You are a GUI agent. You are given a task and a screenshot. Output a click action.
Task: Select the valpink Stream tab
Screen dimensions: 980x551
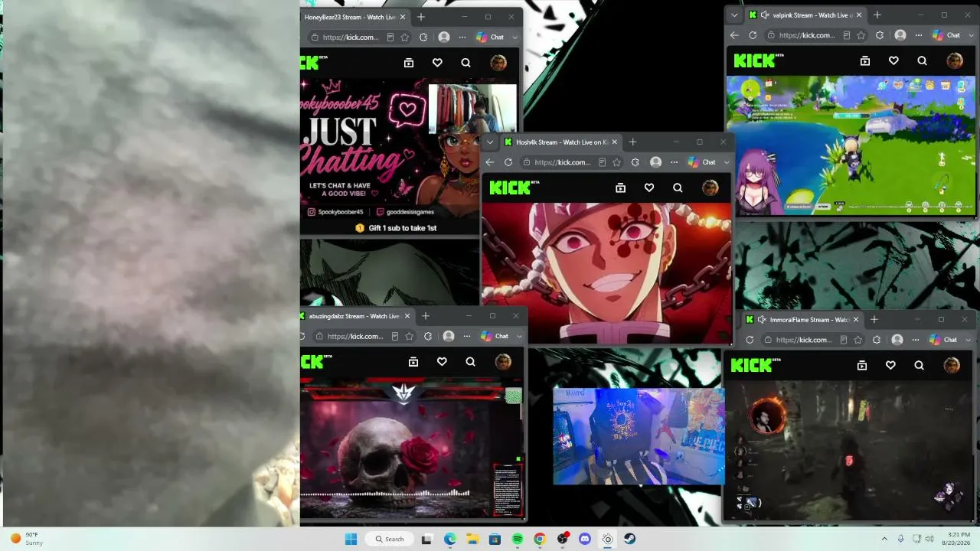coord(805,15)
